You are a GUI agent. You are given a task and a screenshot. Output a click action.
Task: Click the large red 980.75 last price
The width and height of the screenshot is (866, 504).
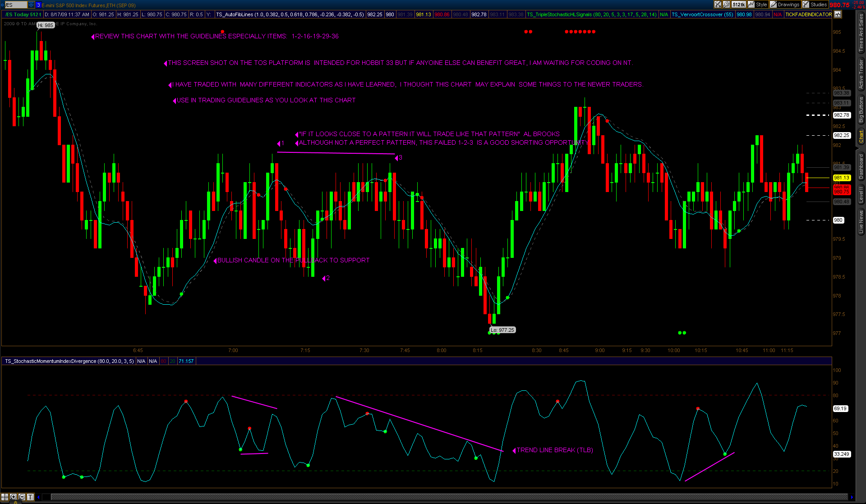839,5
